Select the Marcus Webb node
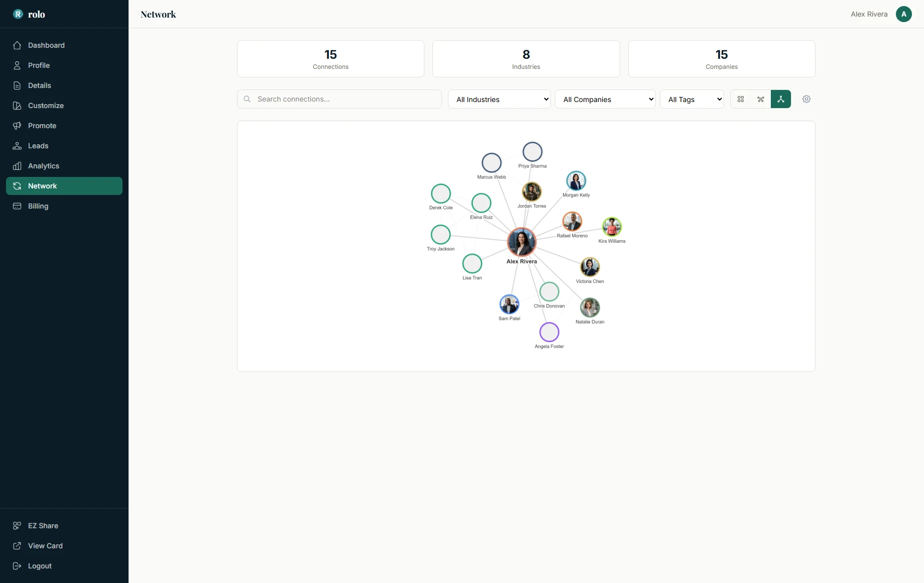 492,163
